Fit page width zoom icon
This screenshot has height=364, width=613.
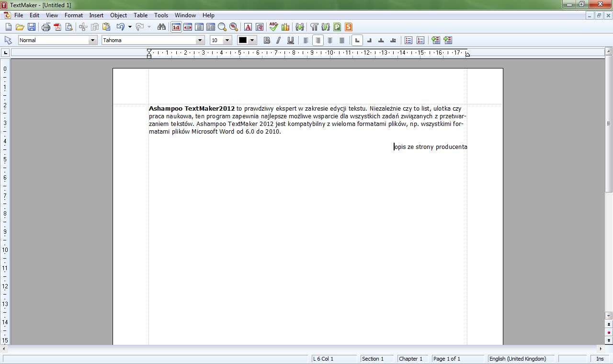click(188, 27)
